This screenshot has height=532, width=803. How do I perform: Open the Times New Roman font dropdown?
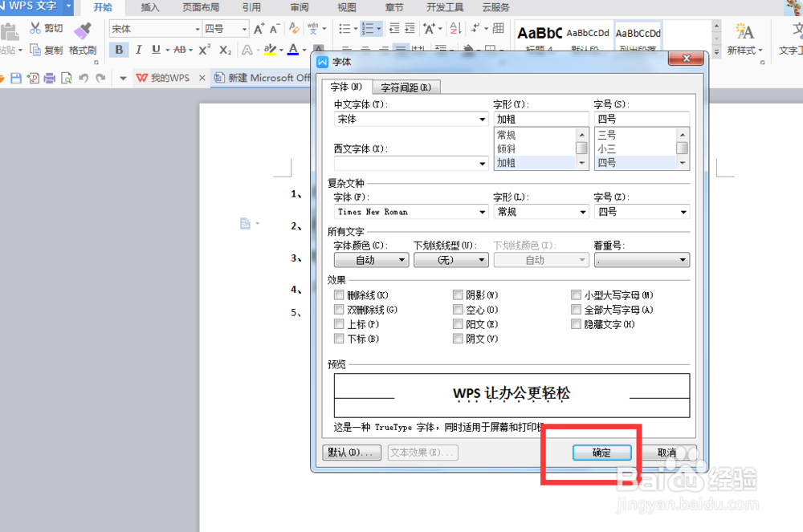pos(410,212)
